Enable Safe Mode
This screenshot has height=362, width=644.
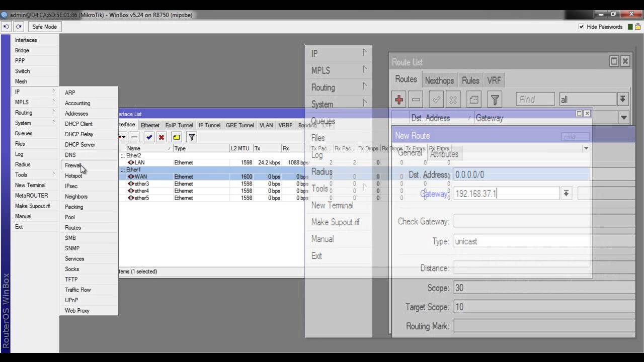(x=44, y=27)
